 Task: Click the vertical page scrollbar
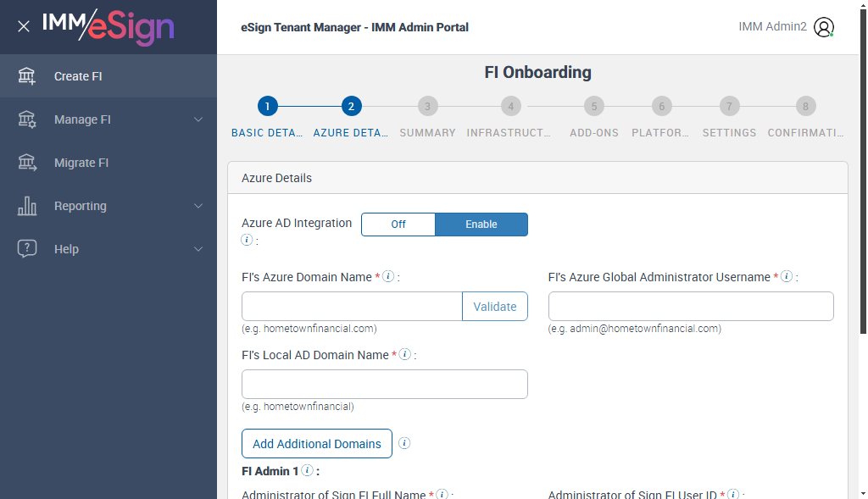coord(862,171)
